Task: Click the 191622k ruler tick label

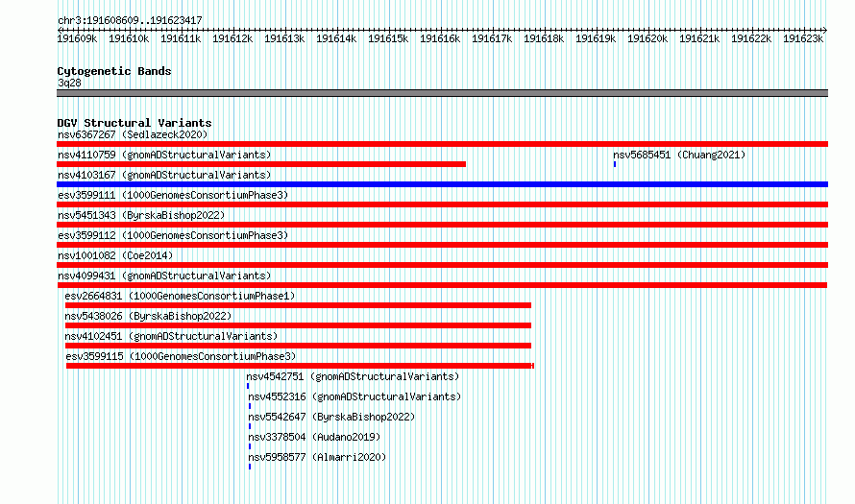Action: click(751, 38)
